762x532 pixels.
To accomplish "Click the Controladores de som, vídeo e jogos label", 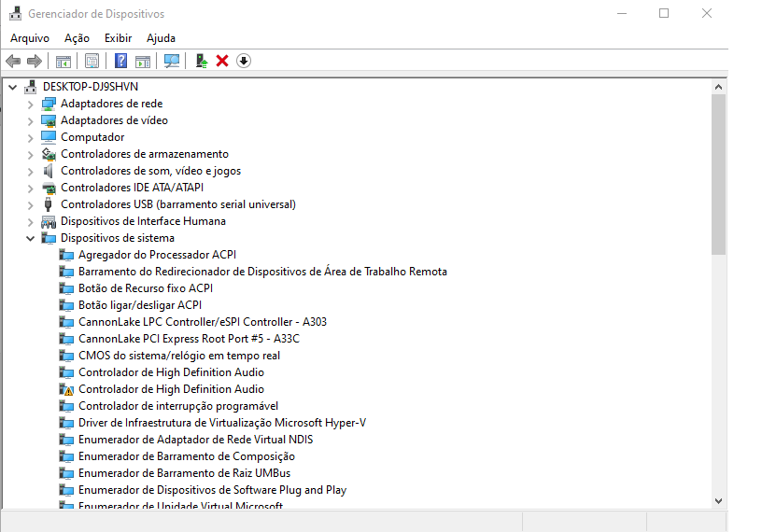I will point(150,171).
